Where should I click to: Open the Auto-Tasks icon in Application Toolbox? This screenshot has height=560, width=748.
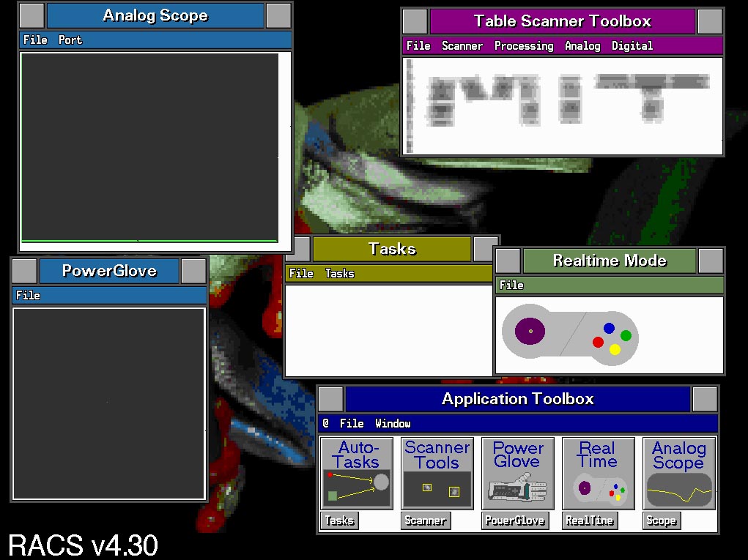[357, 473]
